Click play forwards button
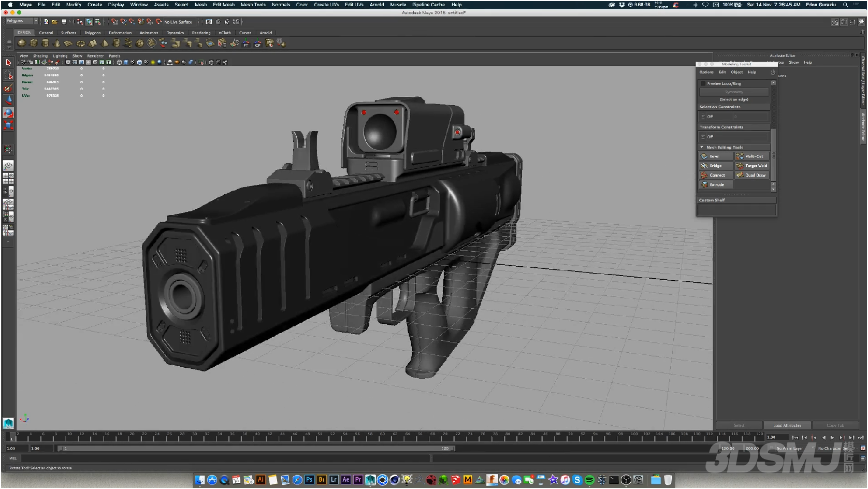 point(832,438)
